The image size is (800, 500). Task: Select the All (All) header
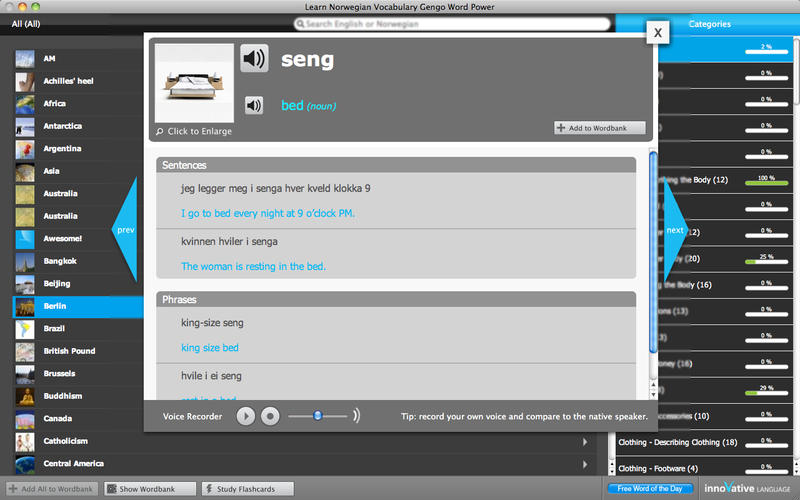click(26, 24)
